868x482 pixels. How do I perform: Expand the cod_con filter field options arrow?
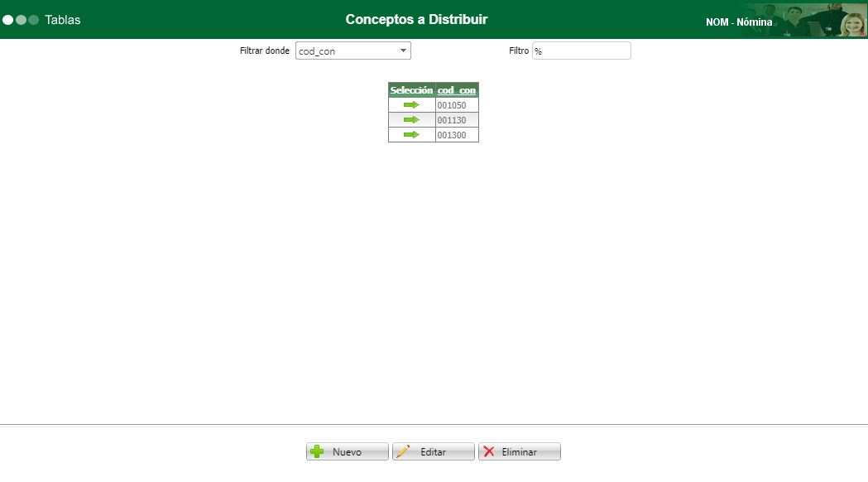click(403, 50)
